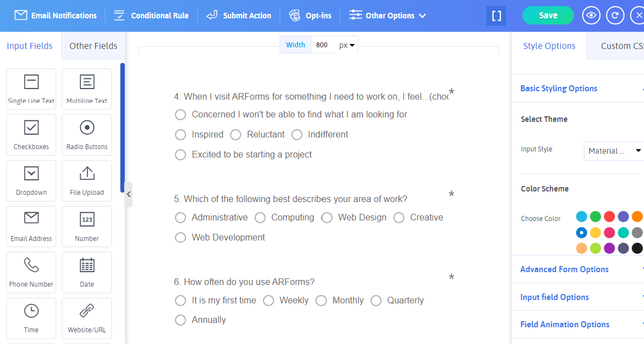
Task: Add a Multiline Text field
Action: click(87, 89)
